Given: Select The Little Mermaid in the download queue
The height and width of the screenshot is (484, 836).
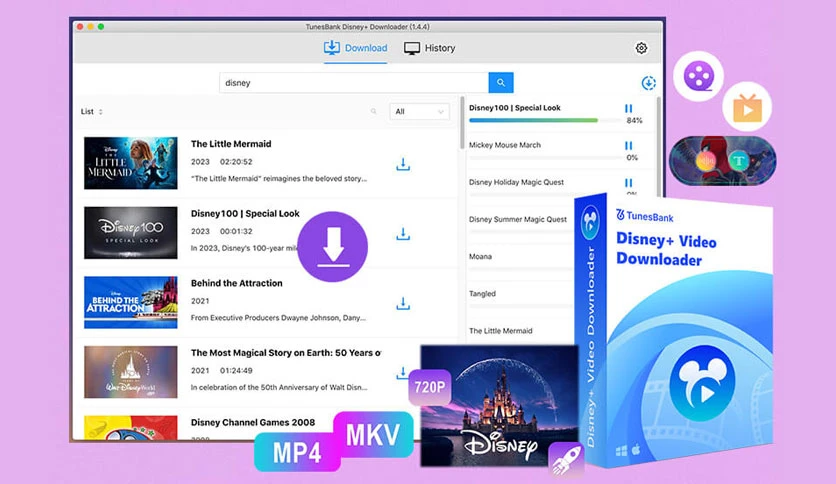Looking at the screenshot, I should pos(501,331).
